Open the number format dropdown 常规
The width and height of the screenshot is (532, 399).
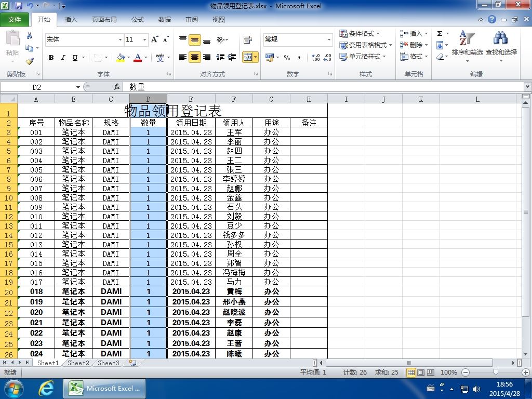(x=329, y=39)
